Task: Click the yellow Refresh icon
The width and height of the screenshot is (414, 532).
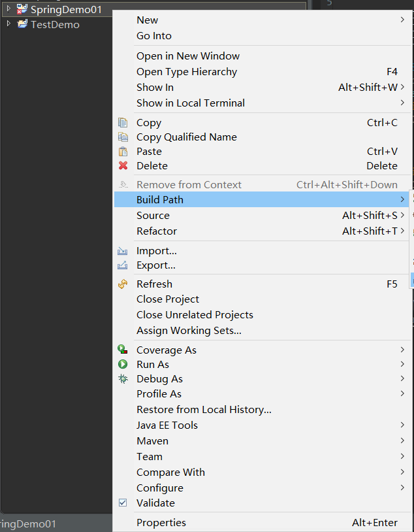Action: click(123, 284)
